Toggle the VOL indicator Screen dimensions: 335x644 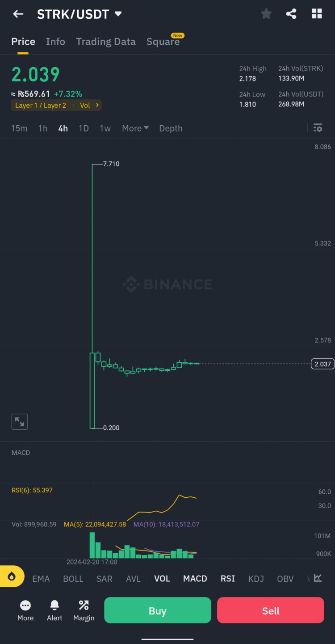pos(162,579)
